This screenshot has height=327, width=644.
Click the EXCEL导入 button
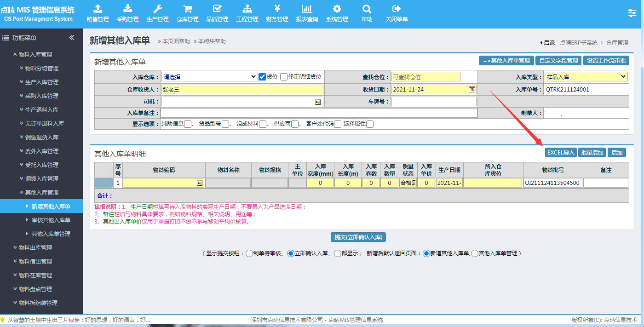tap(560, 152)
